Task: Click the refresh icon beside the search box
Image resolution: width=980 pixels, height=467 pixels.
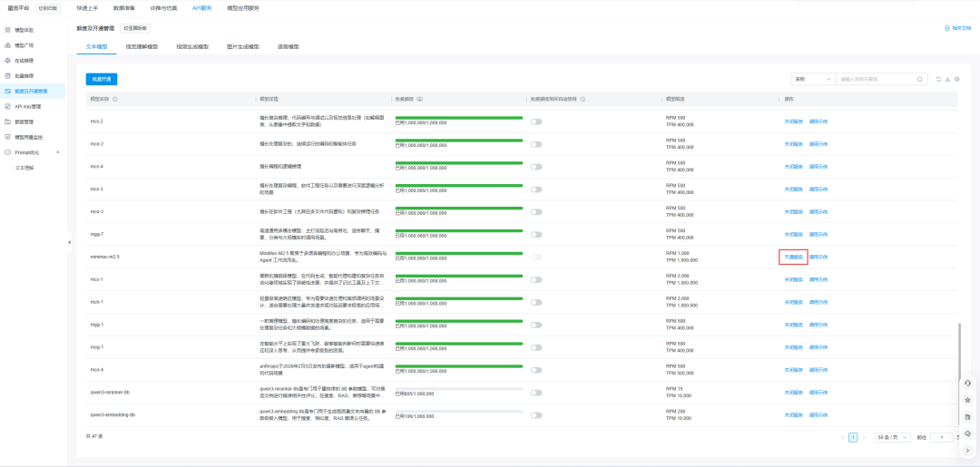Action: click(x=938, y=79)
